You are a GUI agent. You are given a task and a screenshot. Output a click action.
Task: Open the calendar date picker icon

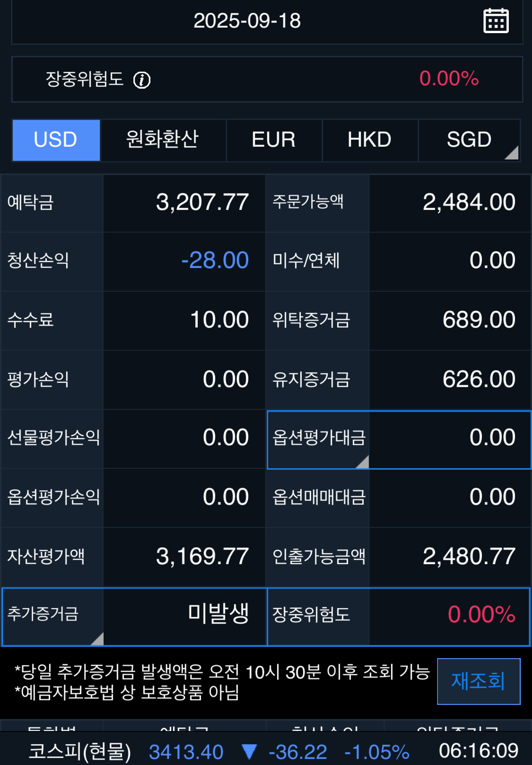click(496, 20)
